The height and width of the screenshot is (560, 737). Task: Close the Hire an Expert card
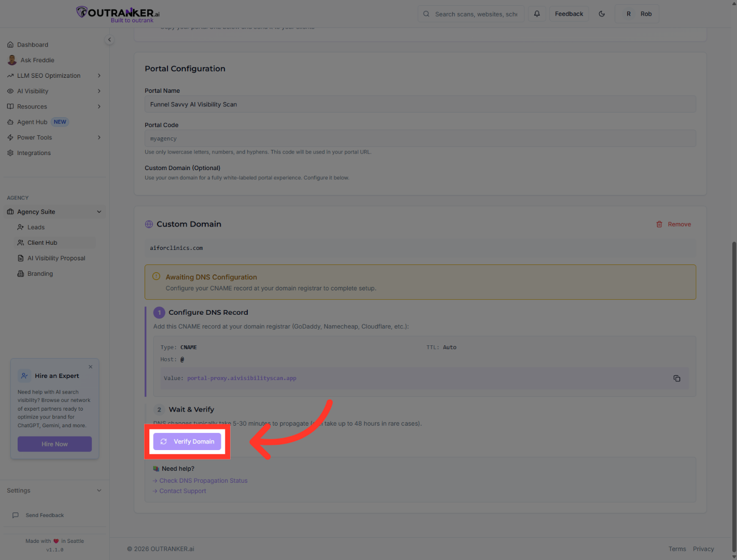(91, 367)
